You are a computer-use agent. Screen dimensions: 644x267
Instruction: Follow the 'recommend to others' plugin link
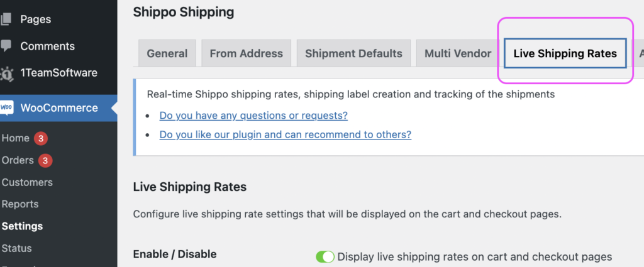pyautogui.click(x=285, y=134)
